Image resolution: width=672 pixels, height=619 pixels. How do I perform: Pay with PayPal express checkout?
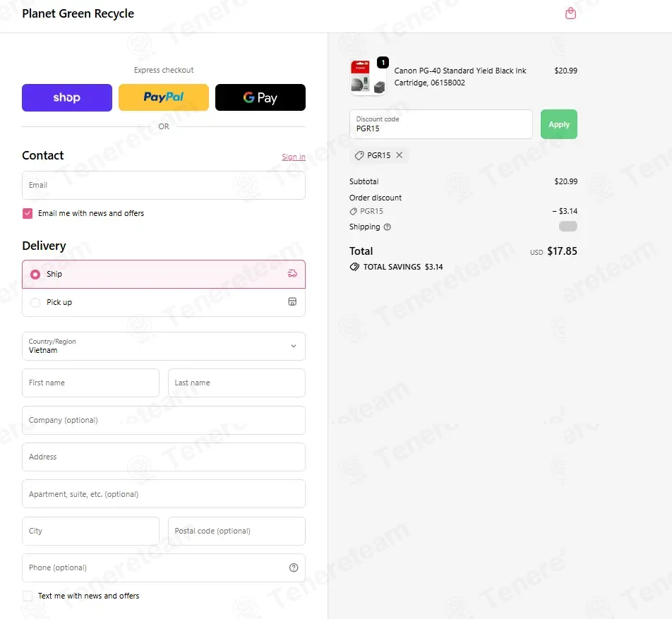(x=164, y=97)
